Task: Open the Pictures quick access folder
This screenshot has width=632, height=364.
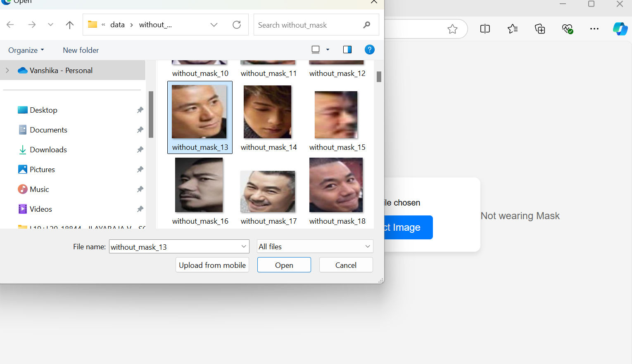Action: tap(42, 170)
